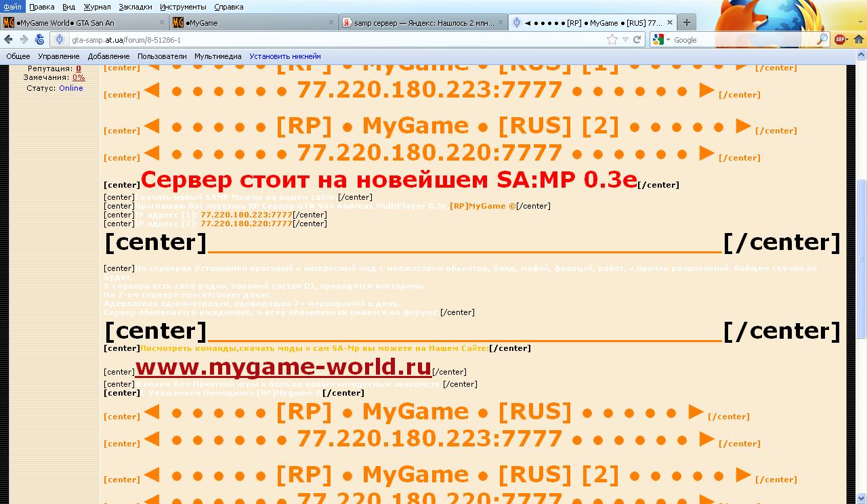The height and width of the screenshot is (504, 867).
Task: Close the 'MyGame World GTA San An' tab
Action: [x=163, y=22]
